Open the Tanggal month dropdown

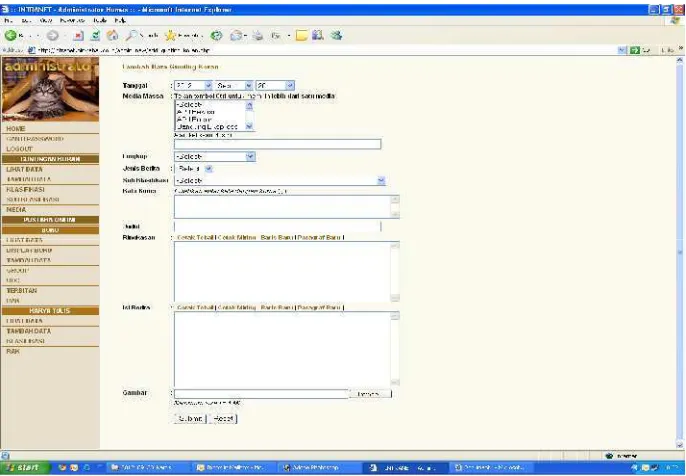point(234,86)
